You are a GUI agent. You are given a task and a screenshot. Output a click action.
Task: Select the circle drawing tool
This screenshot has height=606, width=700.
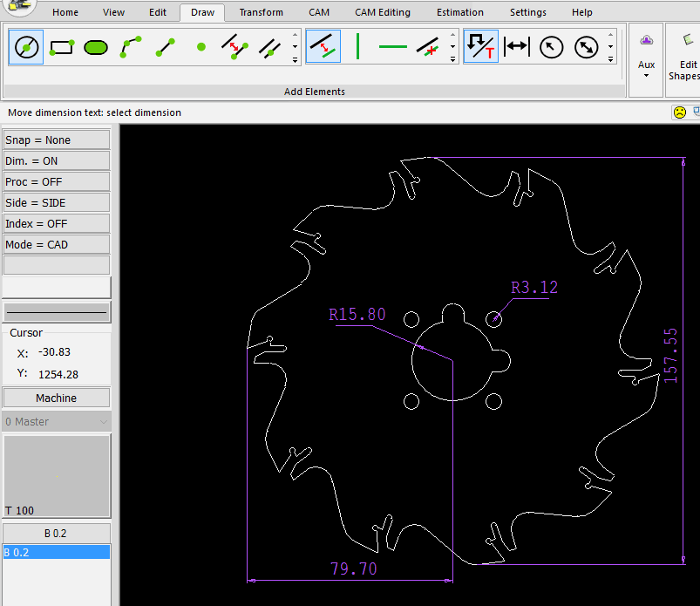pos(26,46)
